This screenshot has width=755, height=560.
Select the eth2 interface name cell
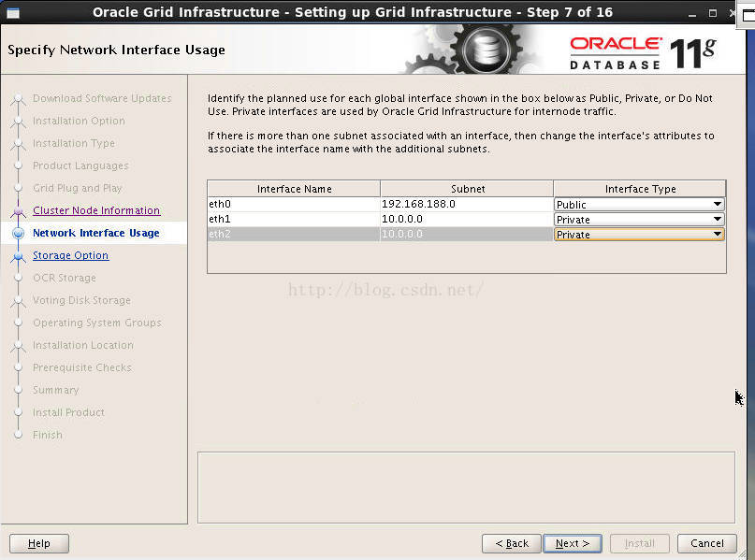coord(294,234)
